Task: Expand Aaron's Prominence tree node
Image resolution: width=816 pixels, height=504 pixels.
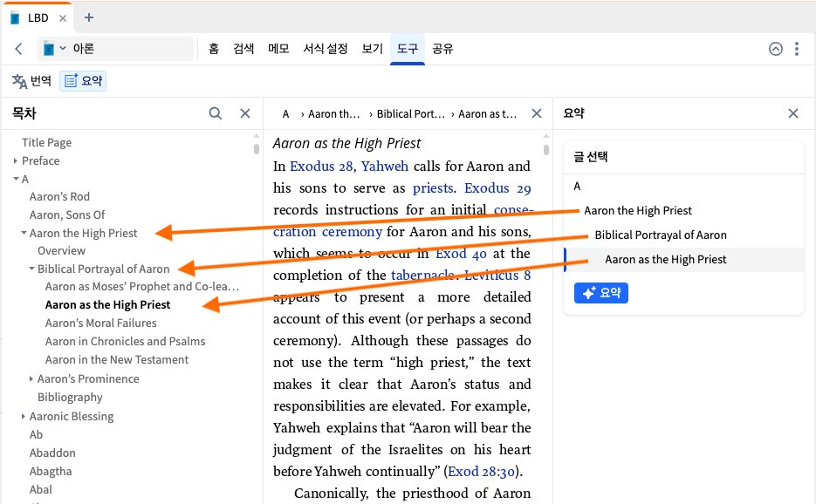Action: 31,379
